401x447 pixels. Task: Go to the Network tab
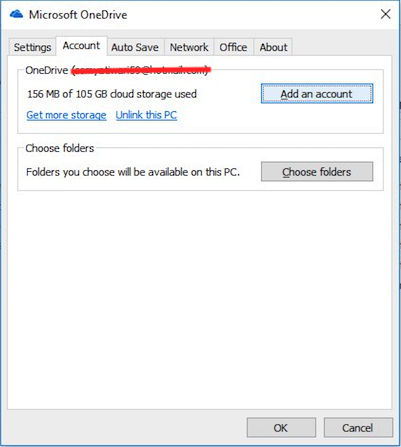click(189, 47)
